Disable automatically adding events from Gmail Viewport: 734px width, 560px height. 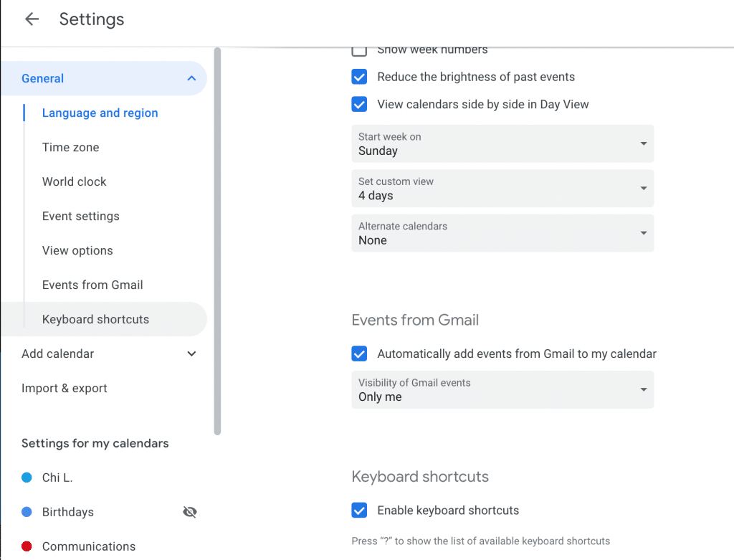[x=359, y=353]
